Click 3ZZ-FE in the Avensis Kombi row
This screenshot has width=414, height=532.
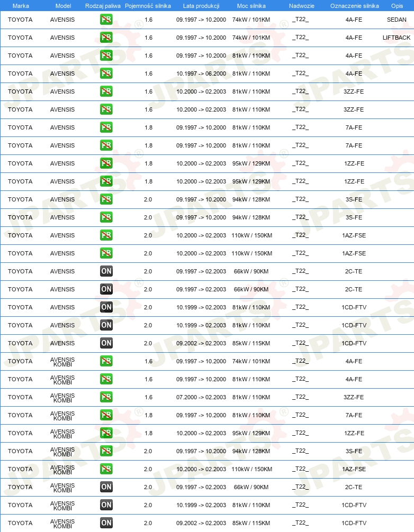(354, 397)
